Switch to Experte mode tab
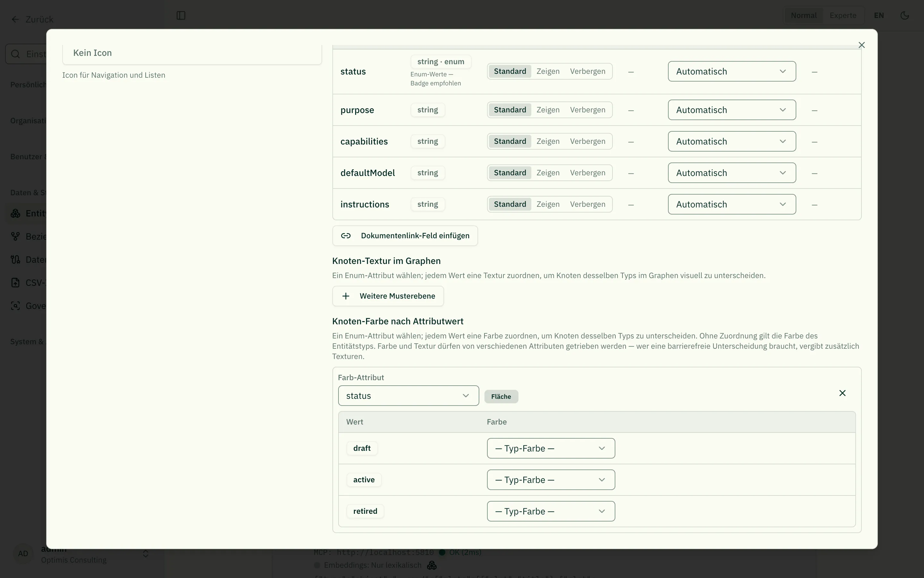Viewport: 924px width, 578px height. [843, 15]
